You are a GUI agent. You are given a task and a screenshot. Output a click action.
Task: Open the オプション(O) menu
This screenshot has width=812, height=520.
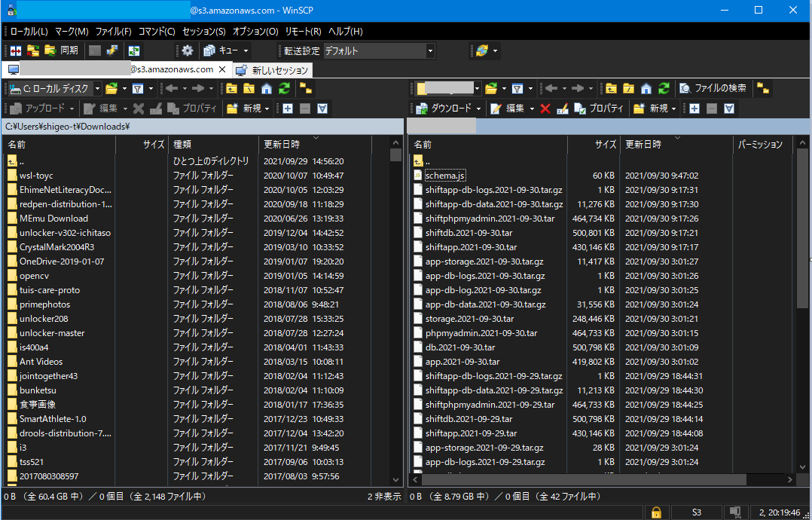tap(255, 31)
